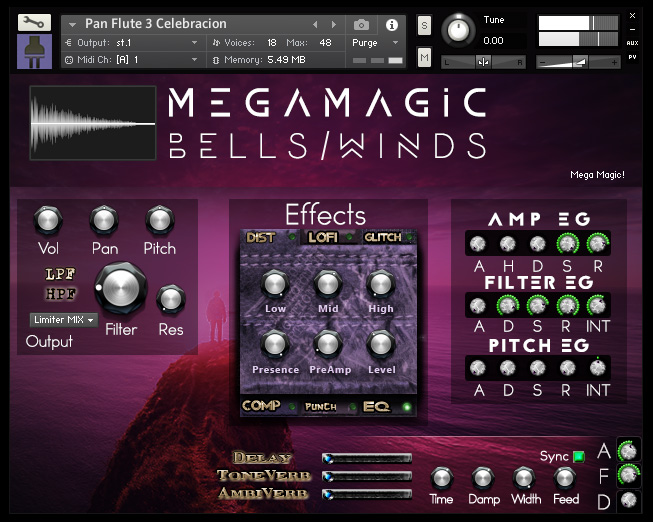Open the AUX sends panel
Viewport: 653px width, 522px height.
(632, 43)
